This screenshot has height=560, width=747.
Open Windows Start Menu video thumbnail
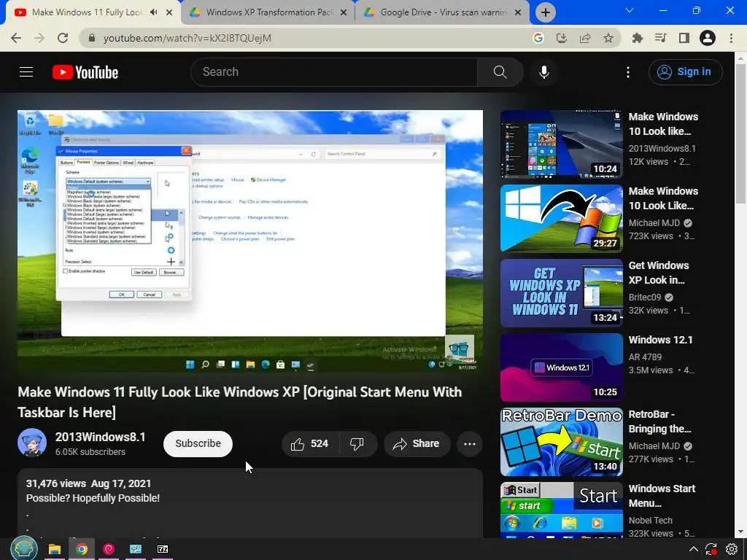[x=561, y=510]
